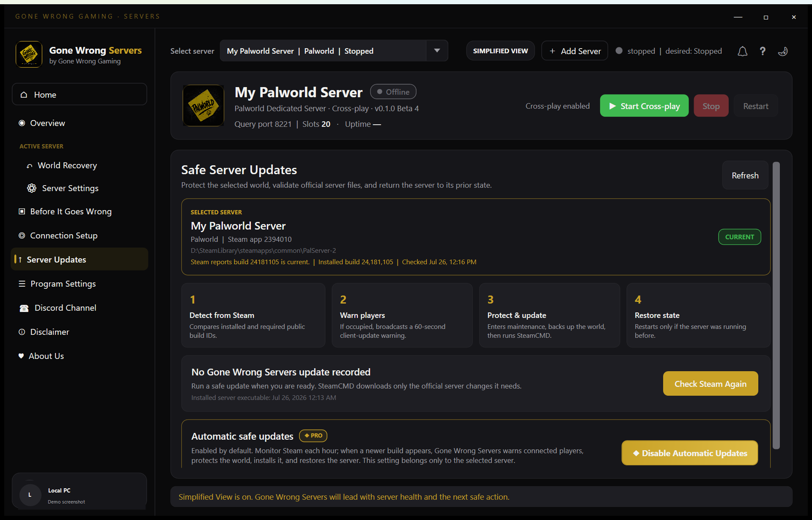Click the Before It Goes Wrong icon
812x520 pixels.
coord(22,211)
